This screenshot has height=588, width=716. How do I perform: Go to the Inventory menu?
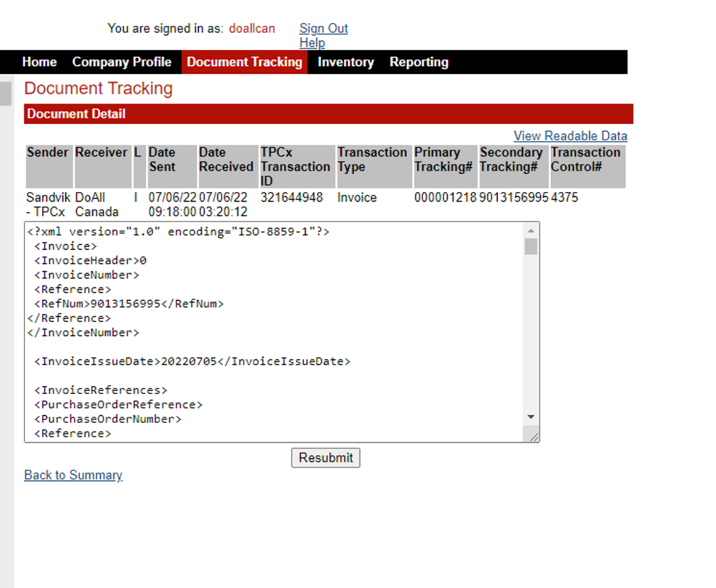coord(345,62)
